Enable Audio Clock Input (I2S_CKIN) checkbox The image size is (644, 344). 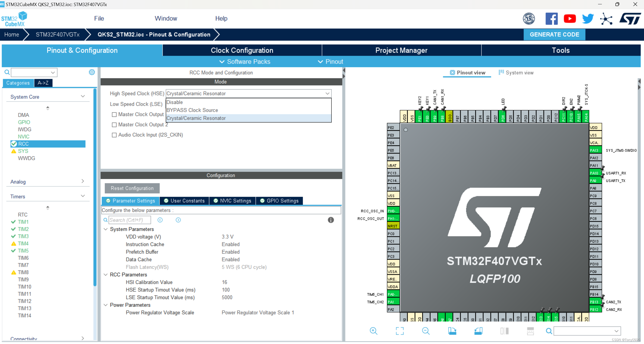coord(114,135)
